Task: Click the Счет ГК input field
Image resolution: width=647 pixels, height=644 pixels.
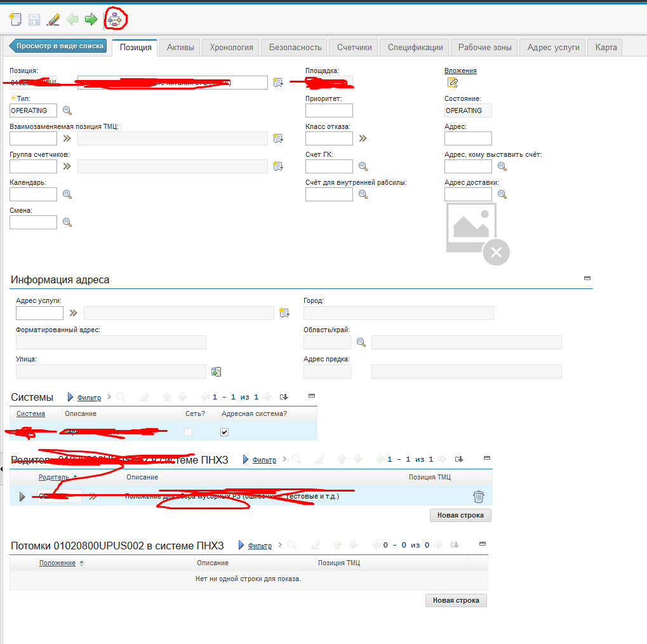Action: click(x=329, y=166)
